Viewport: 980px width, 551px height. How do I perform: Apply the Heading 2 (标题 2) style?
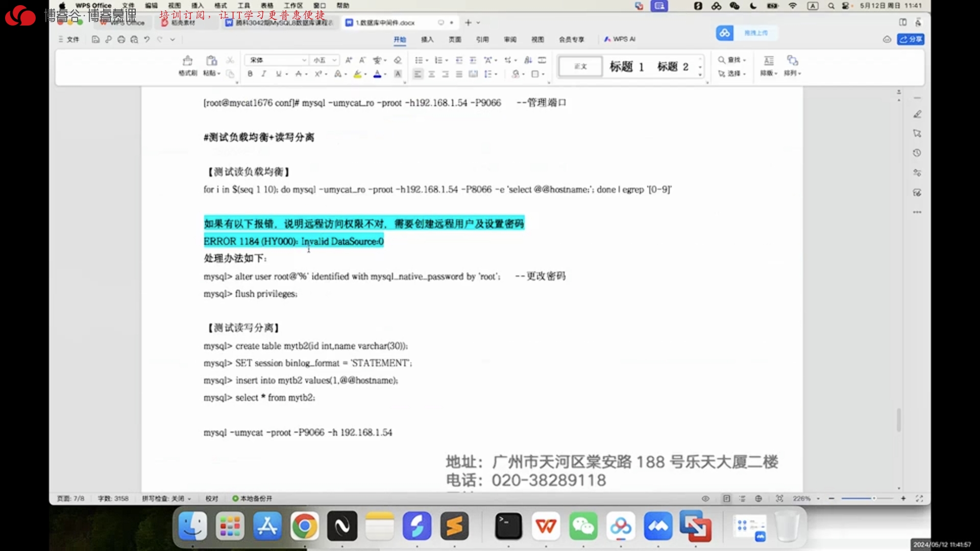[673, 67]
